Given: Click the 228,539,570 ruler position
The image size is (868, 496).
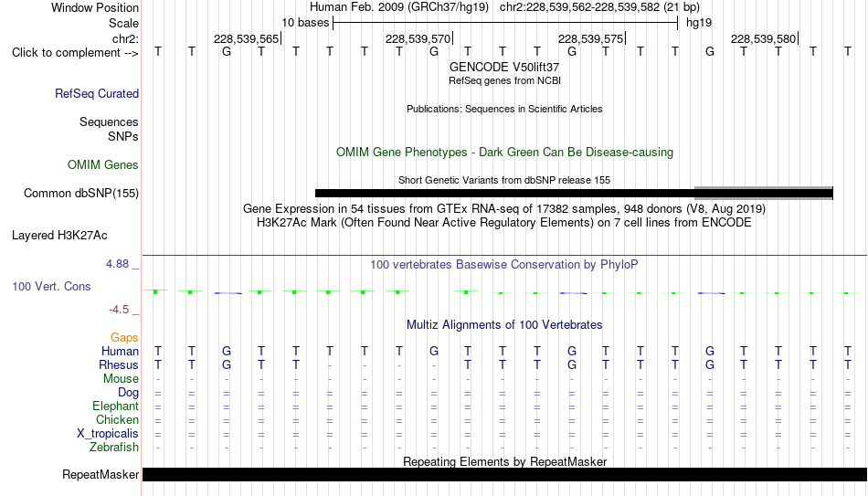Looking at the screenshot, I should point(418,38).
